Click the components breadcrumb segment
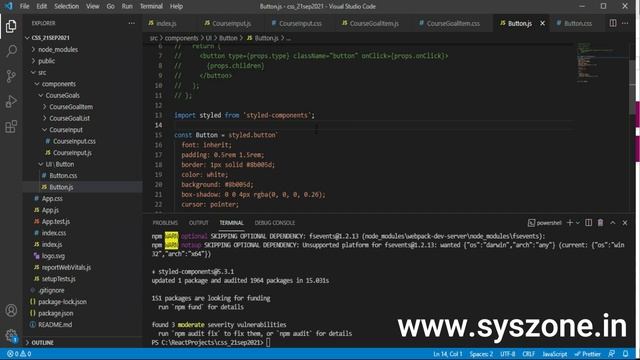Viewport: 640px width, 360px height. click(x=181, y=38)
